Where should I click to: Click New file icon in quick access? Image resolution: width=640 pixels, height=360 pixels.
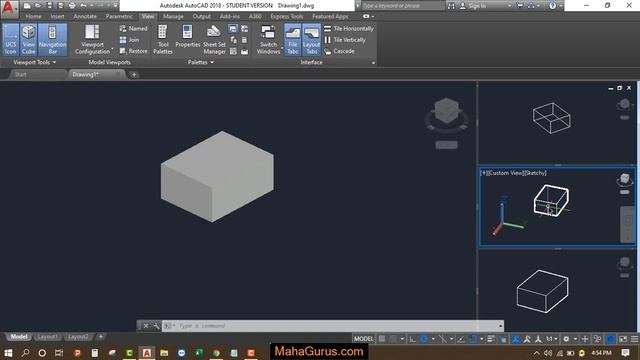(27, 5)
